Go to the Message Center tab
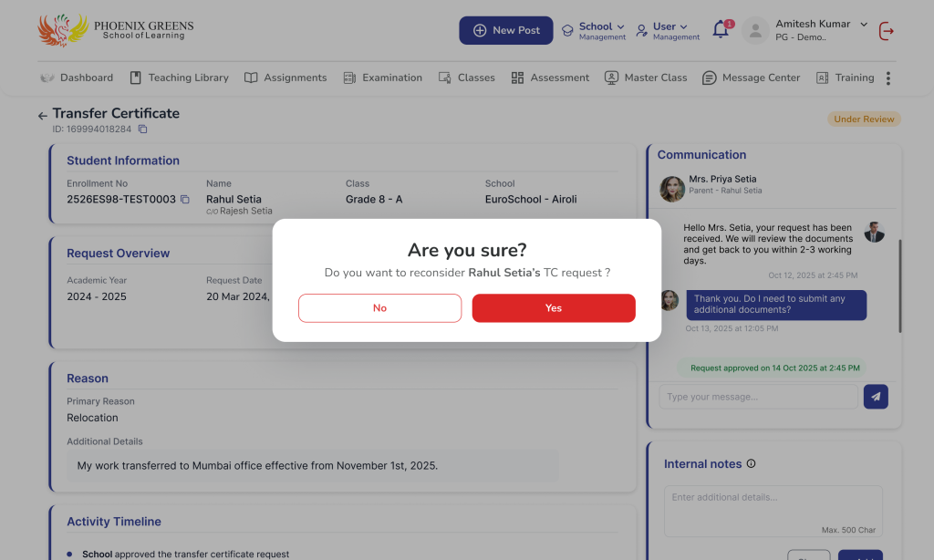 tap(751, 78)
